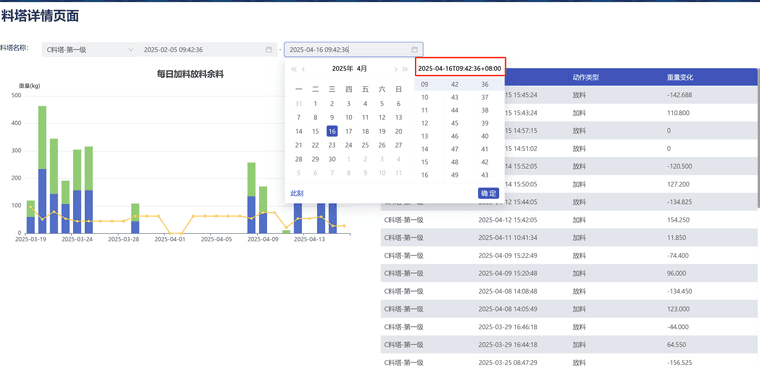Screen dimensions: 760x367
Task: Click weight change value 64.550
Action: tap(677, 345)
